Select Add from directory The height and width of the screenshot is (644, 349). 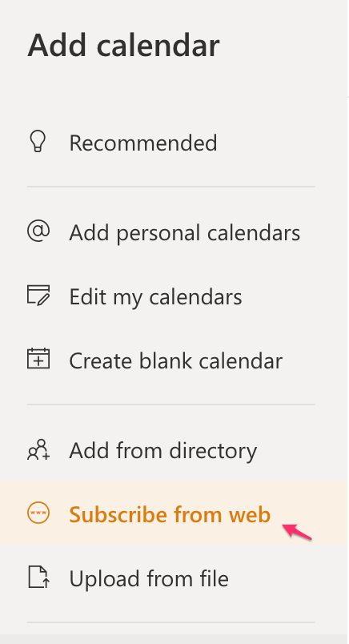point(163,450)
